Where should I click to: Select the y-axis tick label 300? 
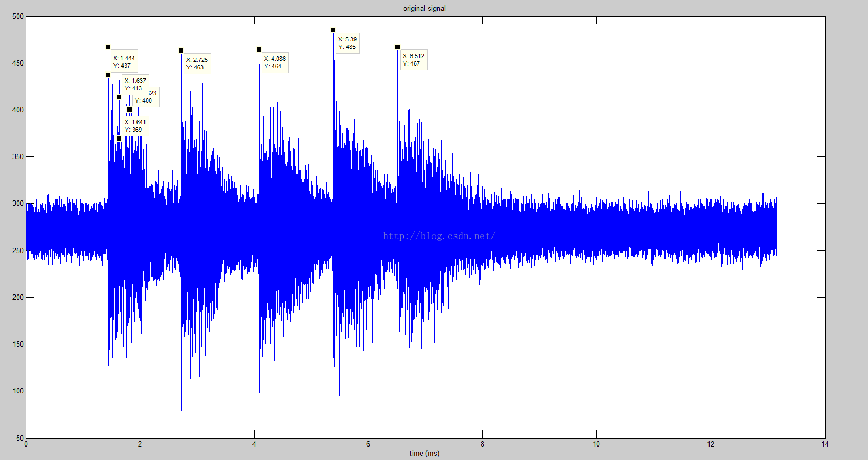[18, 203]
